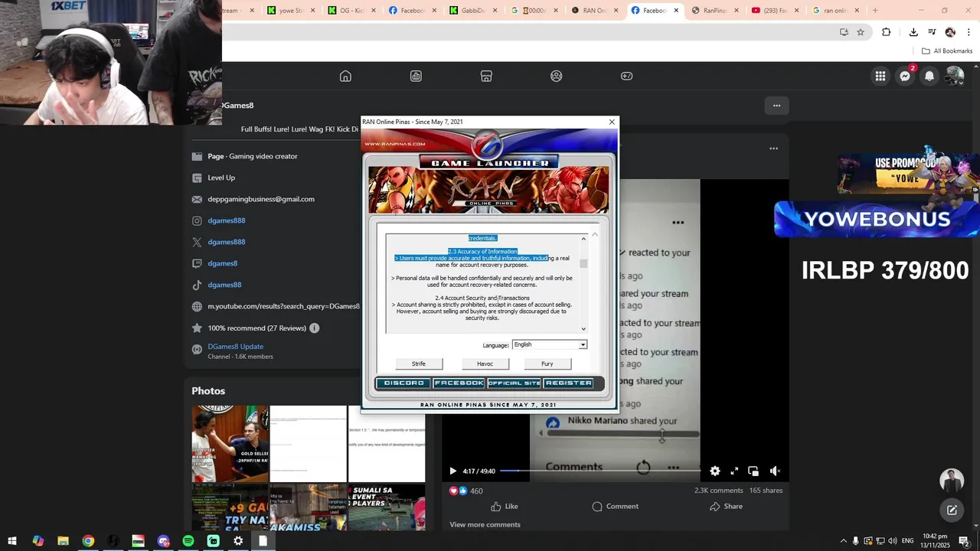Screen dimensions: 980x551
Task: Click Like on the video post
Action: coord(504,506)
